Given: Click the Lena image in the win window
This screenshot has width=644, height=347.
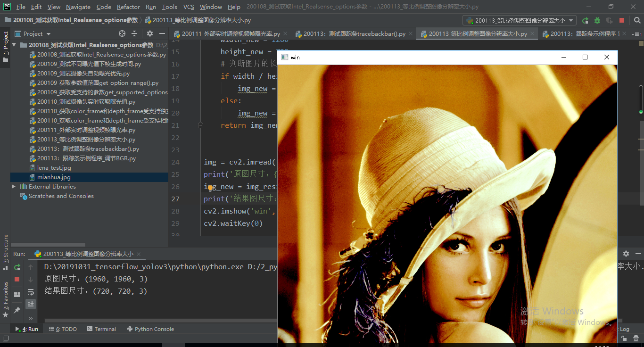Looking at the screenshot, I should tap(447, 203).
